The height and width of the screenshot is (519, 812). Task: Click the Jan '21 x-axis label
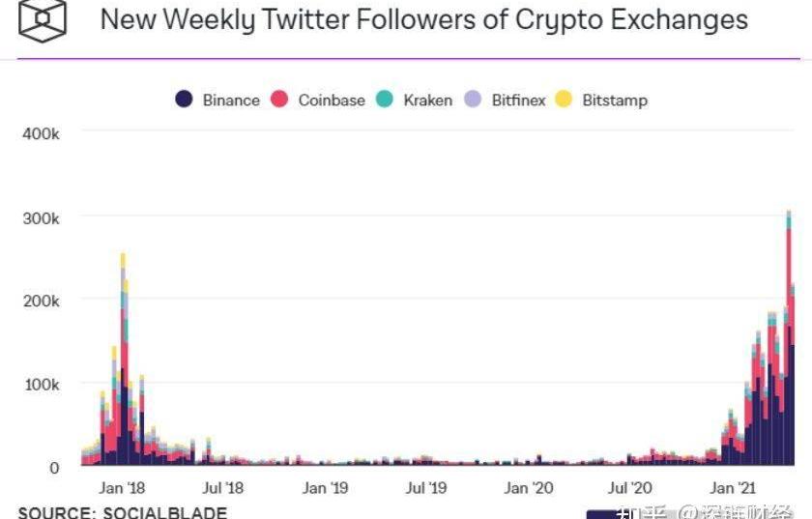[x=732, y=488]
